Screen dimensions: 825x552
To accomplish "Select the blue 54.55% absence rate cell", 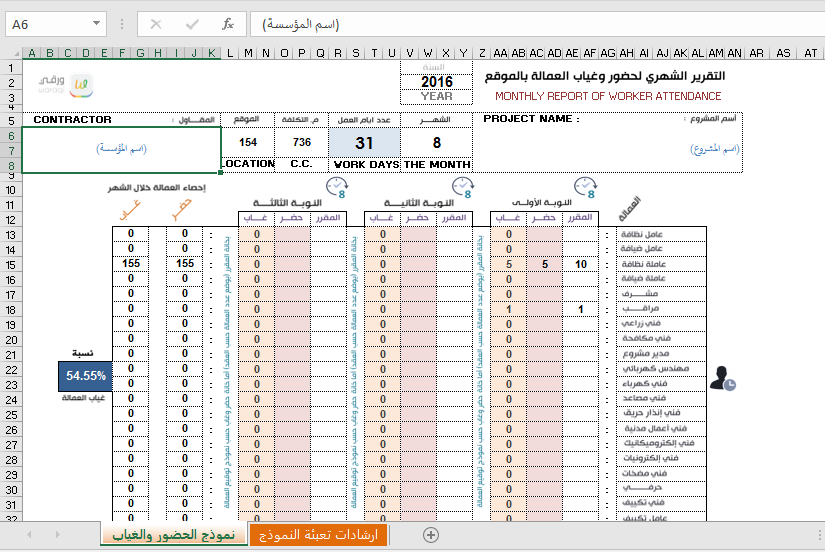I will (86, 375).
